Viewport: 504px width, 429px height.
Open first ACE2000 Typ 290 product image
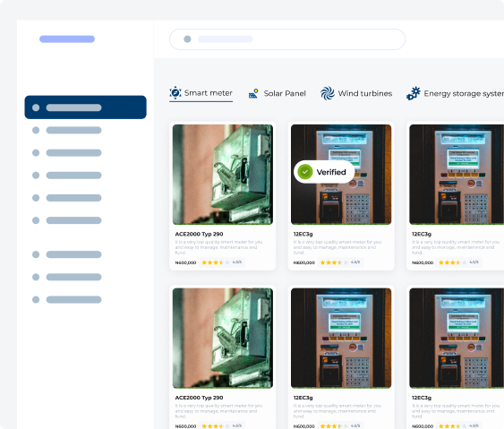pyautogui.click(x=223, y=175)
